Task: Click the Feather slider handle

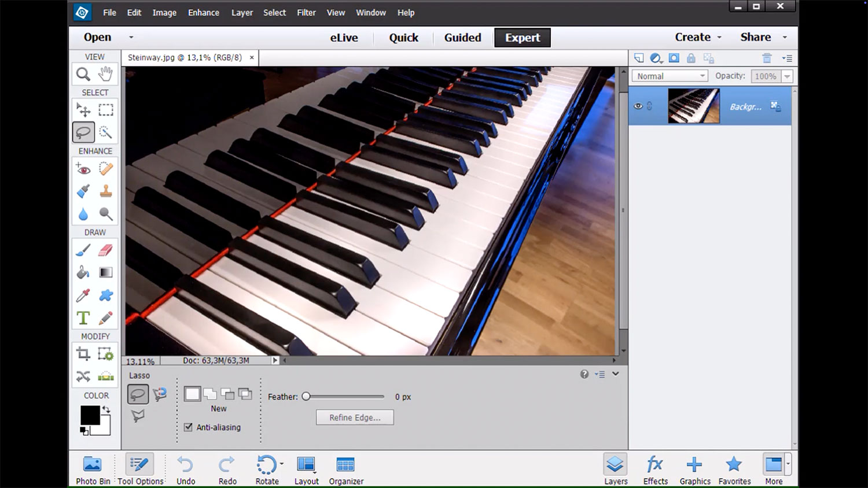Action: point(306,397)
